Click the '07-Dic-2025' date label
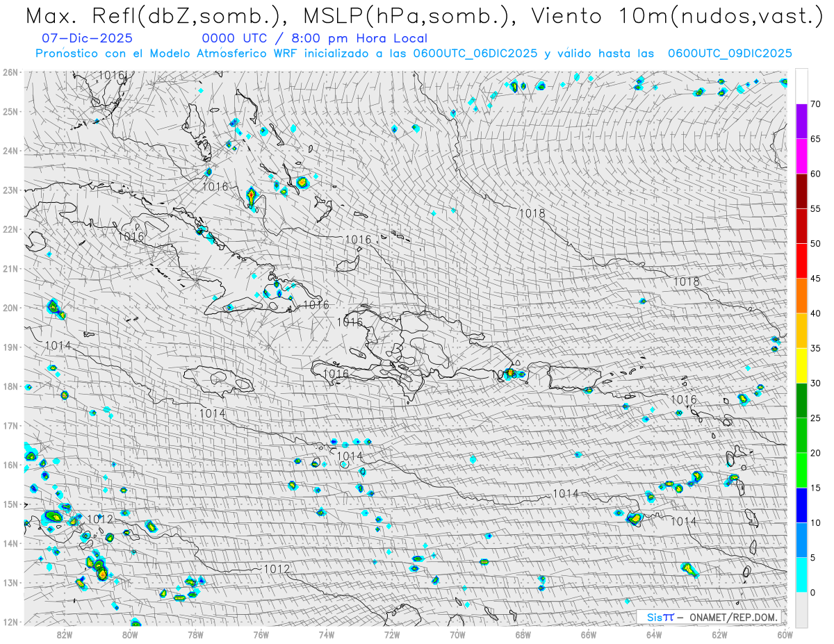 [x=87, y=39]
